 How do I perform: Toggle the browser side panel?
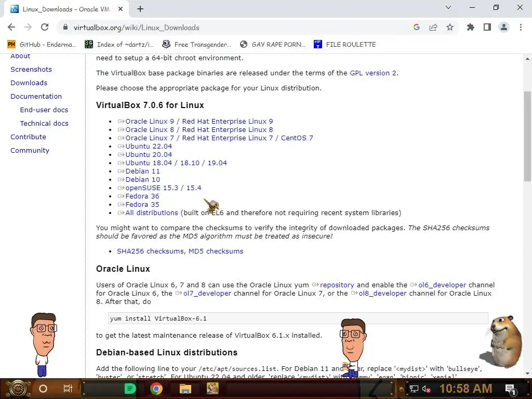point(487,27)
